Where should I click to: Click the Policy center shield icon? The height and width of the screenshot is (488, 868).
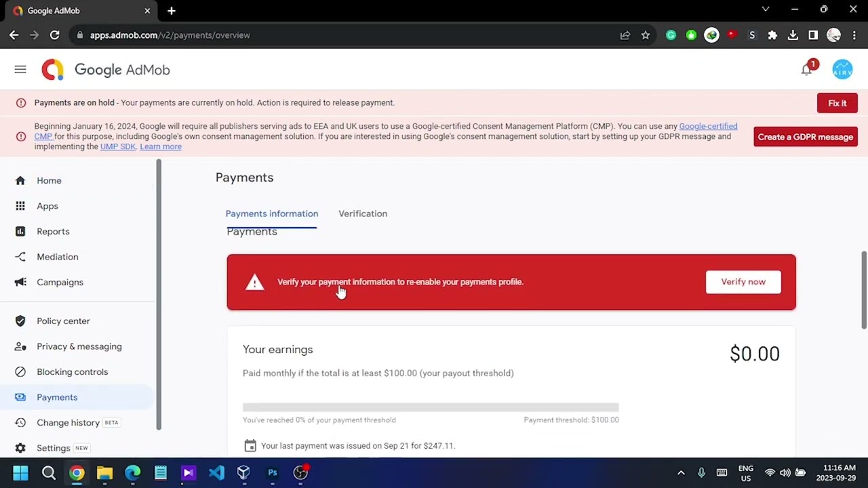(x=20, y=321)
